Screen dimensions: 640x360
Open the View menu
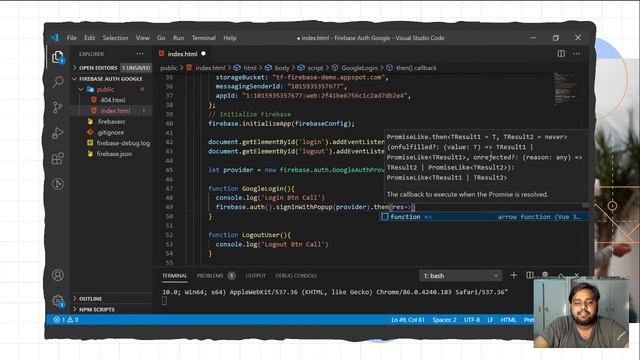point(142,38)
